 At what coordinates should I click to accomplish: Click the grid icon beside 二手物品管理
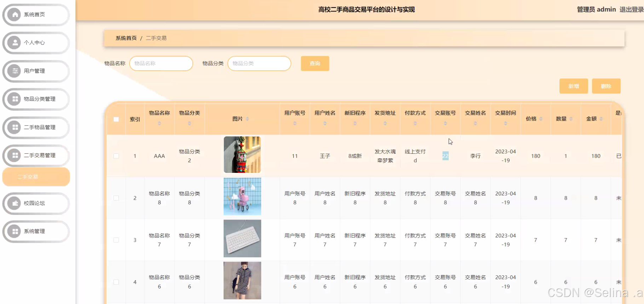pyautogui.click(x=15, y=127)
